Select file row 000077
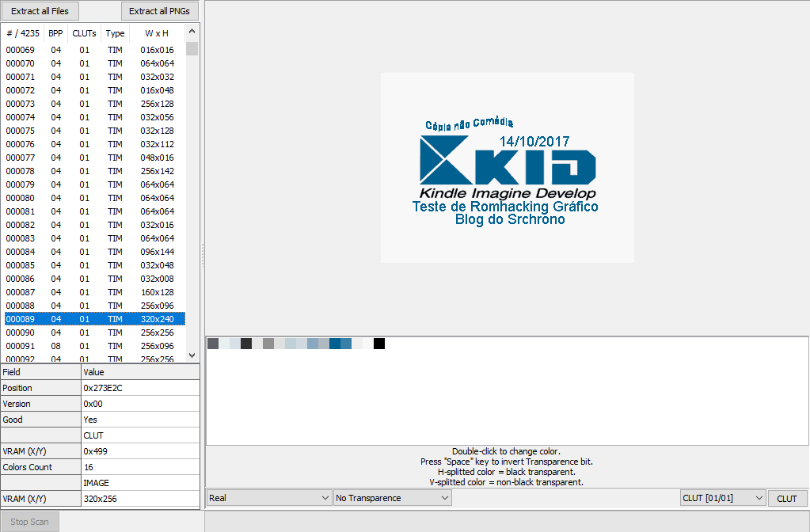The width and height of the screenshot is (810, 532). click(94, 158)
